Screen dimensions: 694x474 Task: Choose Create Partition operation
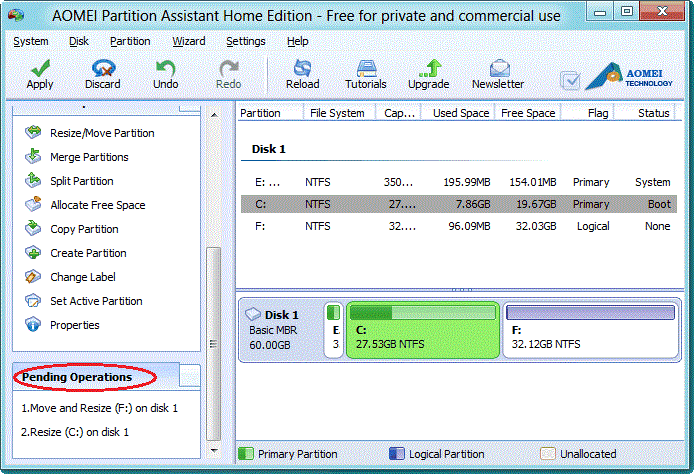click(89, 253)
